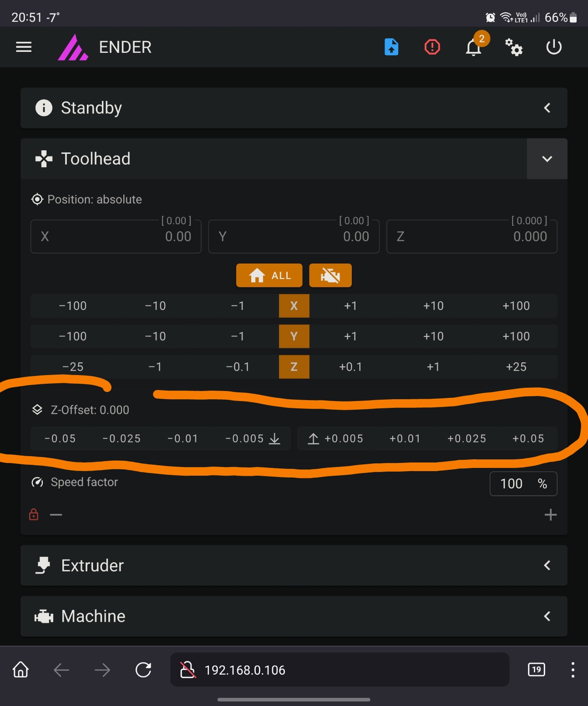Open the notifications bell
The height and width of the screenshot is (706, 588).
[474, 47]
